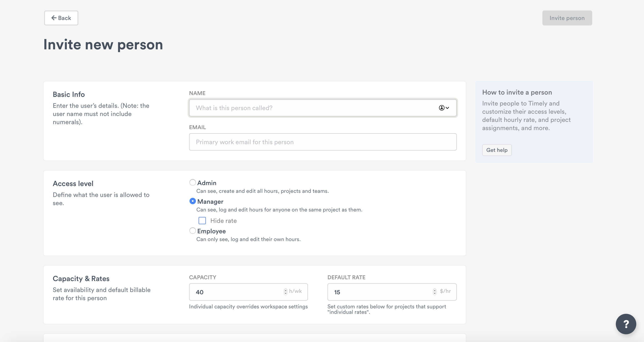
Task: Select the Admin access level
Action: 192,182
